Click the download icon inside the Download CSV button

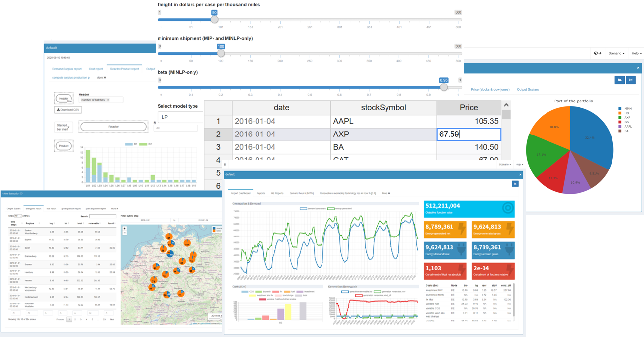click(x=58, y=110)
